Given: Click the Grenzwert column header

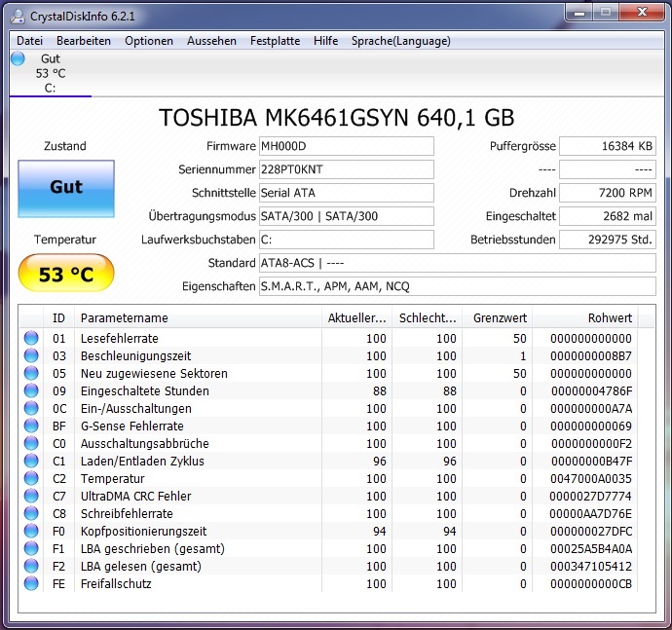Looking at the screenshot, I should pyautogui.click(x=498, y=318).
